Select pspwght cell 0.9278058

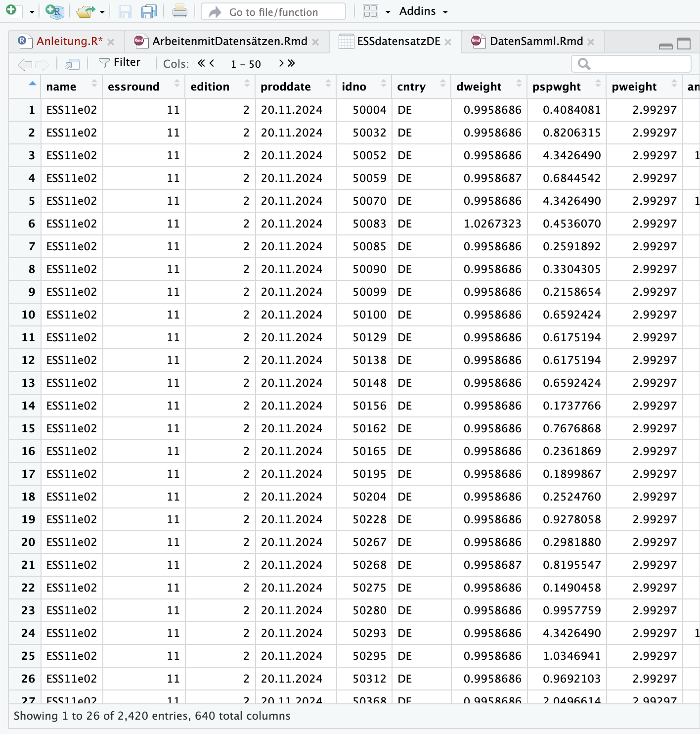(x=567, y=519)
